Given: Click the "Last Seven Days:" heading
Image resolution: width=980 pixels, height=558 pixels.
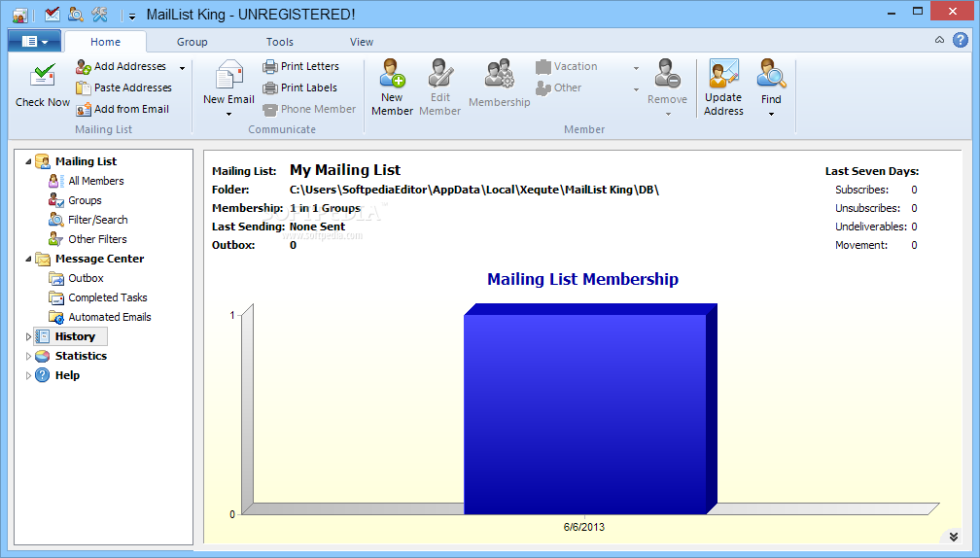Looking at the screenshot, I should coord(872,171).
